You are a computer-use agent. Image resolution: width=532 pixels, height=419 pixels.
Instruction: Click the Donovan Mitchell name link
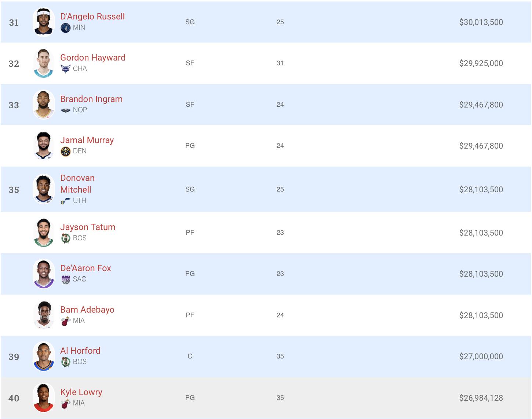tap(77, 184)
